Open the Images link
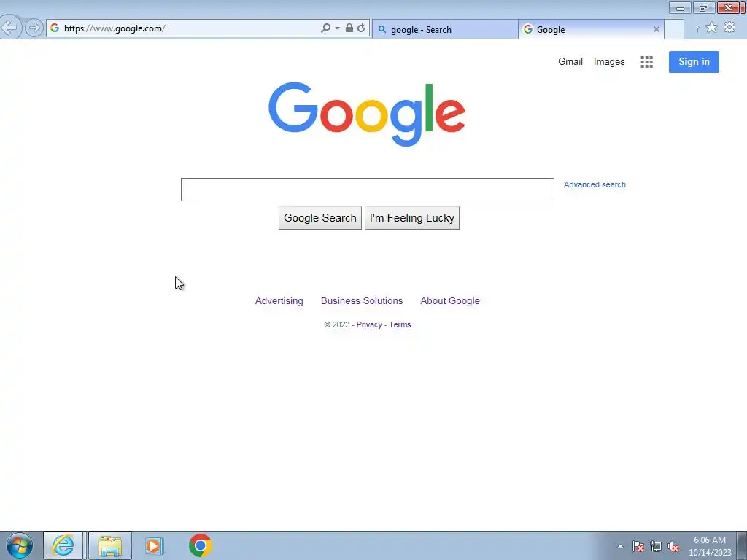747x560 pixels. pyautogui.click(x=609, y=61)
